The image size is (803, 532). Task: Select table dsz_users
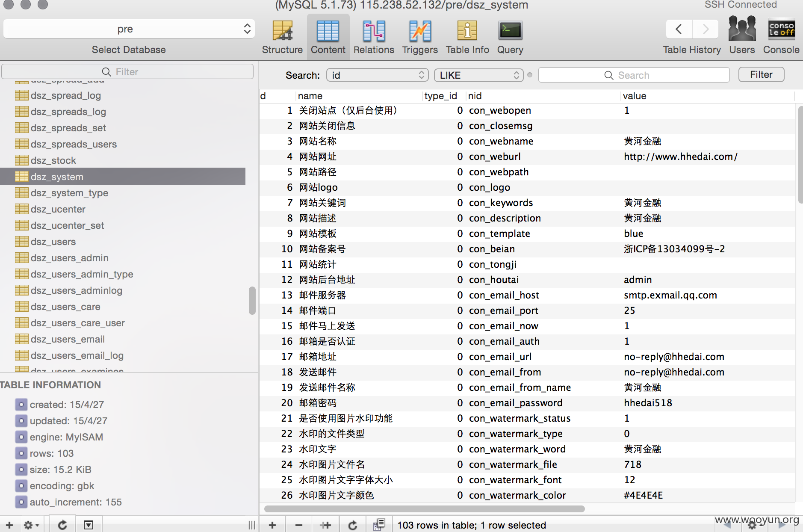coord(53,242)
